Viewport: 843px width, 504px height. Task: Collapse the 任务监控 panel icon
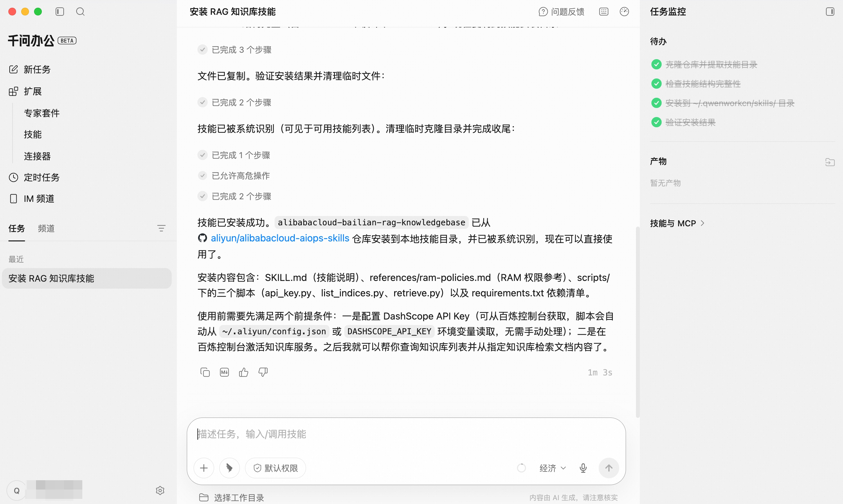[x=830, y=12]
